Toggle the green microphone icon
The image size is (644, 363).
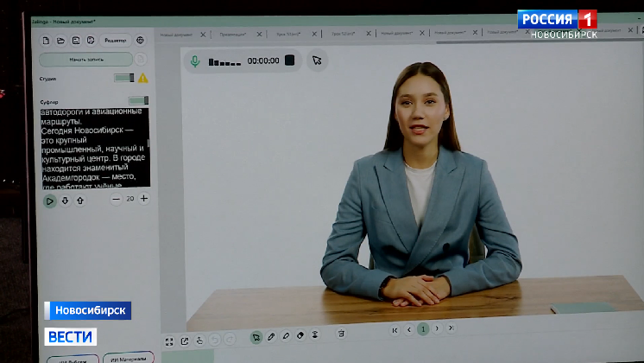point(195,61)
